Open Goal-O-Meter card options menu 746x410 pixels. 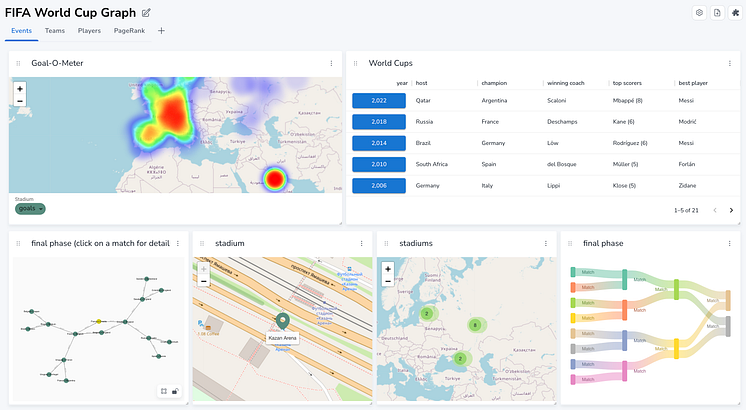pyautogui.click(x=331, y=63)
